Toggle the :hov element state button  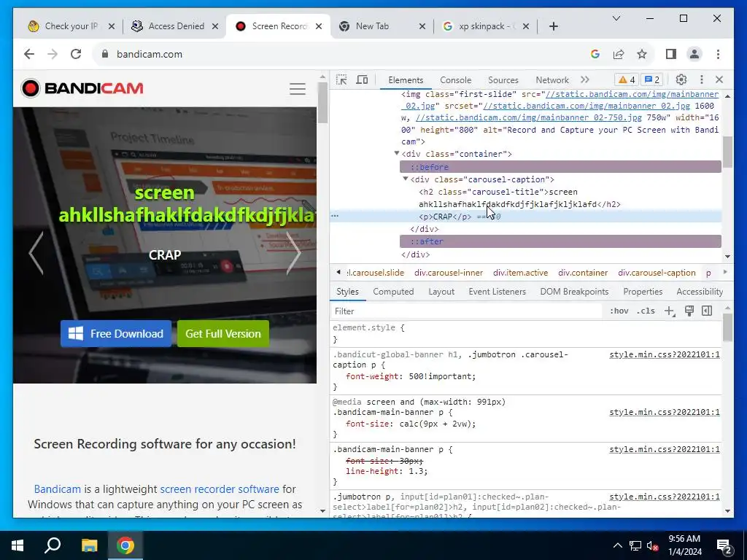(619, 311)
